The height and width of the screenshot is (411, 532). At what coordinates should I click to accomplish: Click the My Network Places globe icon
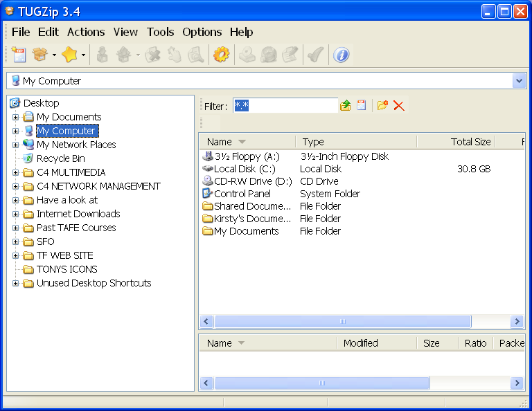tap(28, 145)
